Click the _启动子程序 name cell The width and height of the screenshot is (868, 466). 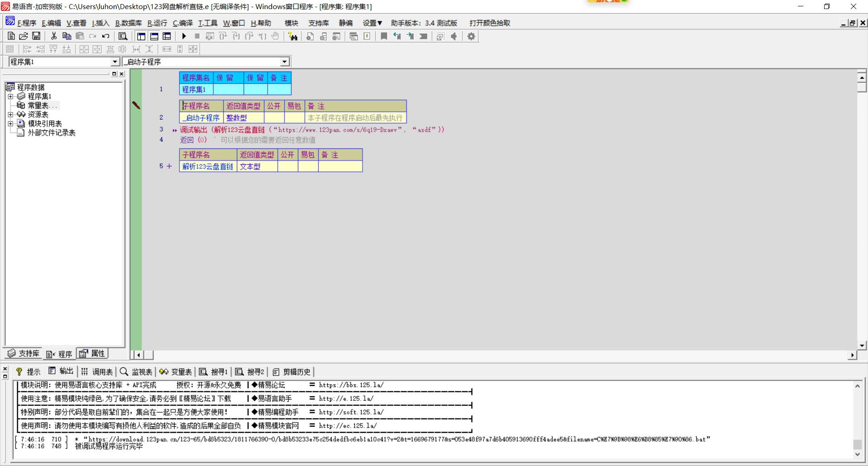pyautogui.click(x=201, y=118)
